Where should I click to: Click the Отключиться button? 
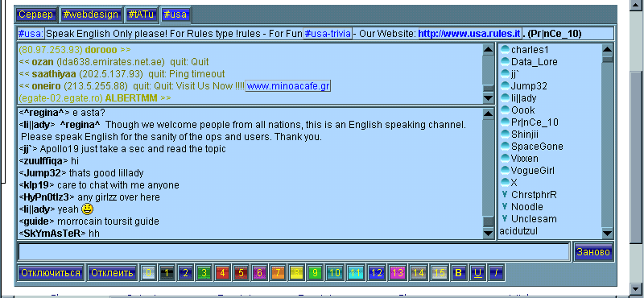51,273
